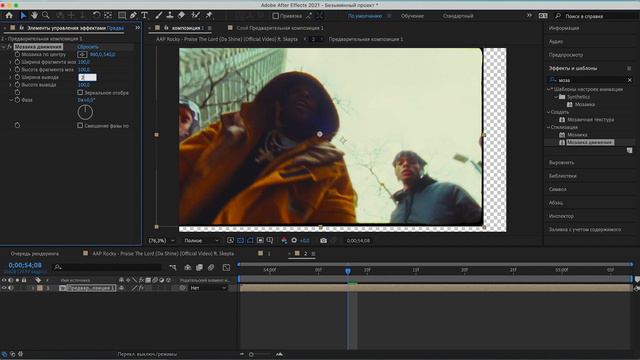Switch to timeline tab 1
640x360 pixels.
pyautogui.click(x=264, y=253)
